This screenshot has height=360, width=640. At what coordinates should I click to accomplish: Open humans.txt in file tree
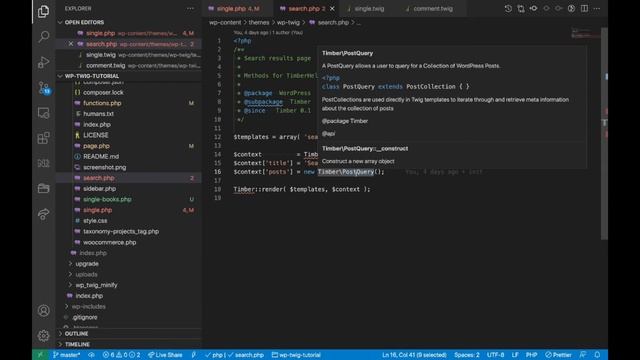click(x=98, y=114)
